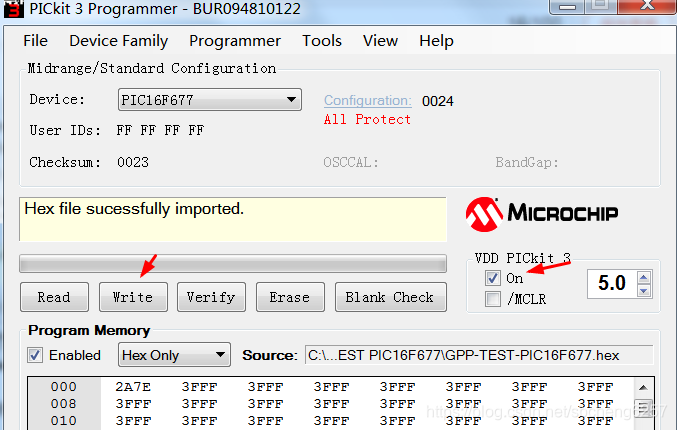Click the User IDs value FF FF FF FF
The image size is (677, 430).
coord(160,130)
